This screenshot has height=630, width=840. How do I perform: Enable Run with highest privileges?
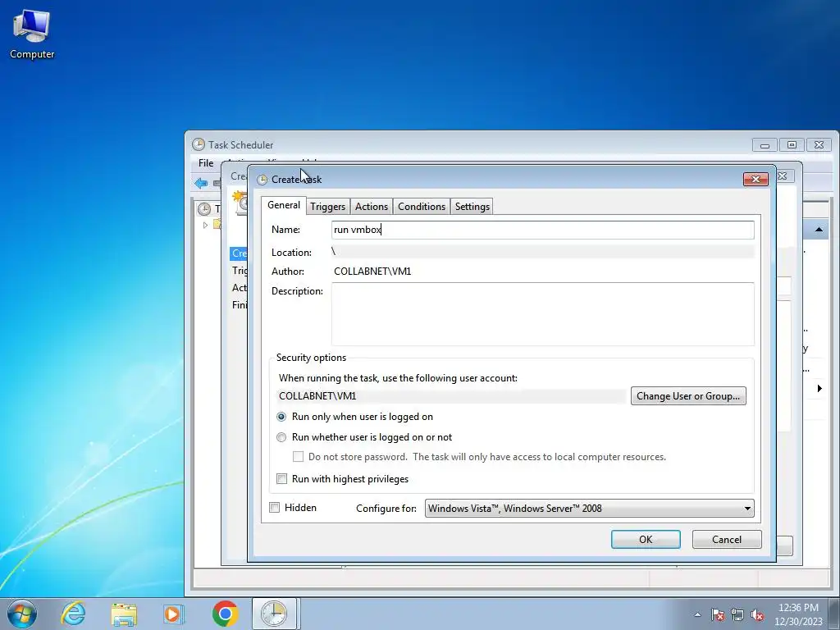[282, 479]
